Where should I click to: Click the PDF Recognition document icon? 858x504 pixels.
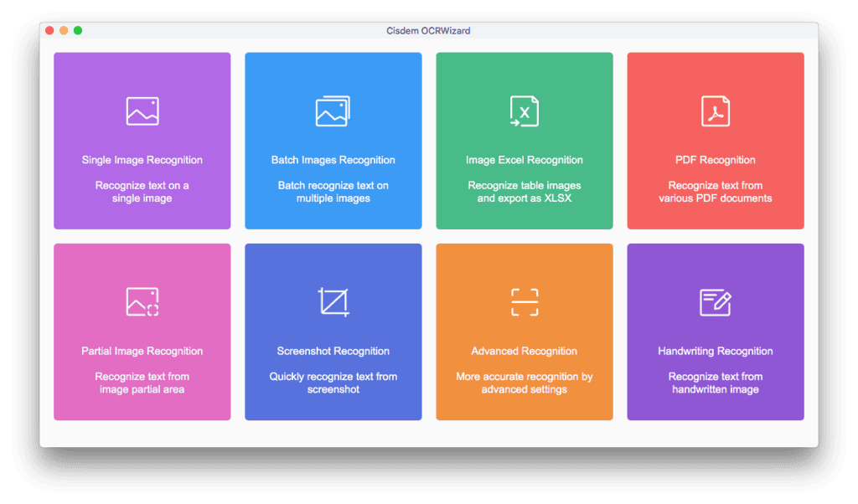pyautogui.click(x=716, y=111)
